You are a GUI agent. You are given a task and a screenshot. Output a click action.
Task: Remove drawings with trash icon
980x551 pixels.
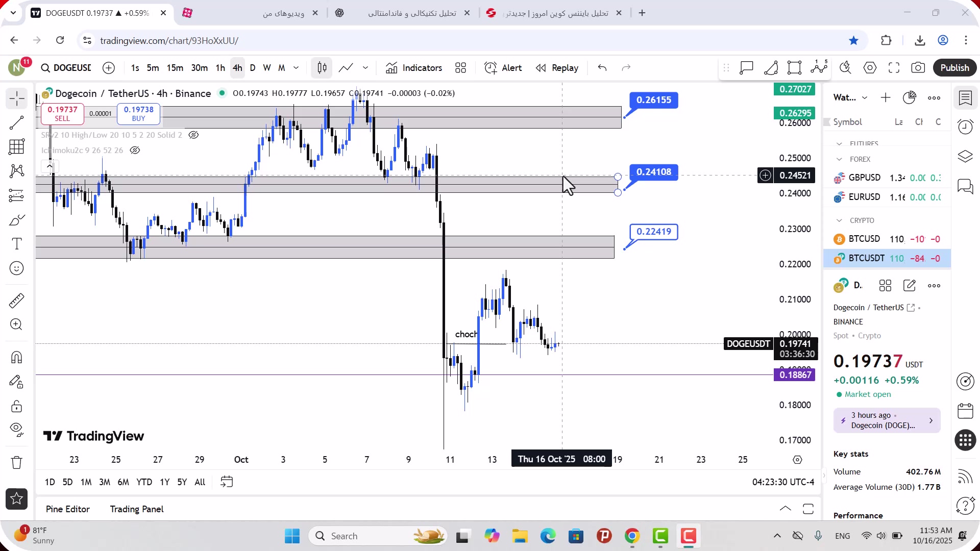[x=17, y=462]
